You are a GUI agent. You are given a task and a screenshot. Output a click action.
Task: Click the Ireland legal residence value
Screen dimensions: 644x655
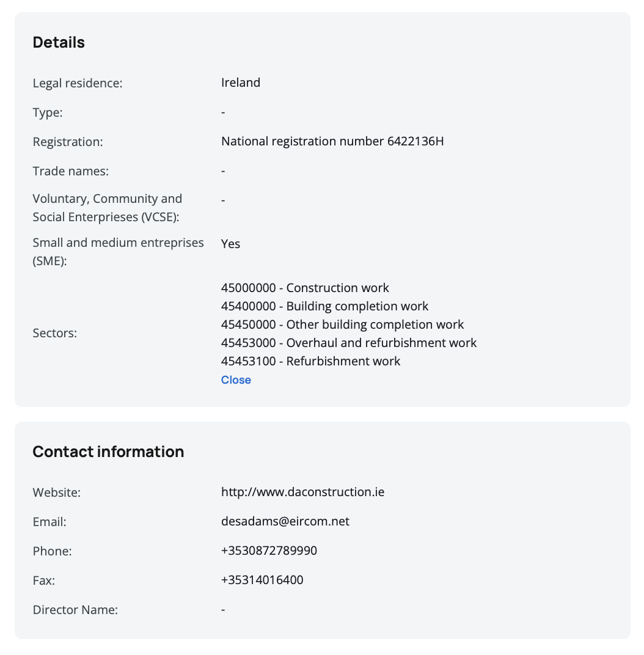[240, 82]
